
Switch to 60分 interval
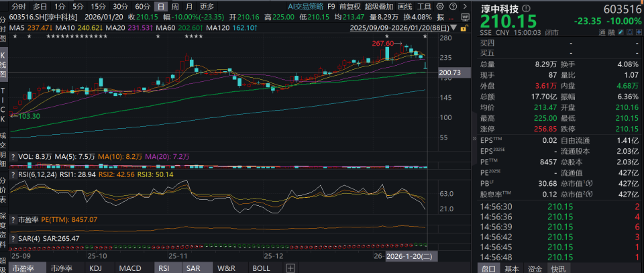[142, 7]
